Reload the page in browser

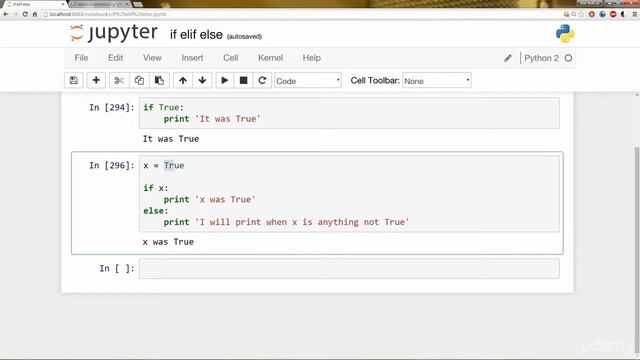click(25, 14)
